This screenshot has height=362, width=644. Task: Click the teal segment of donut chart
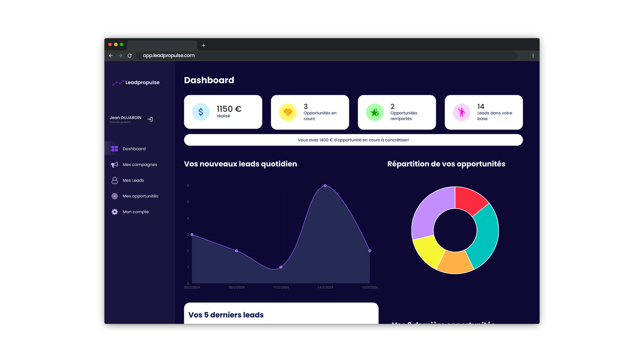coord(485,235)
